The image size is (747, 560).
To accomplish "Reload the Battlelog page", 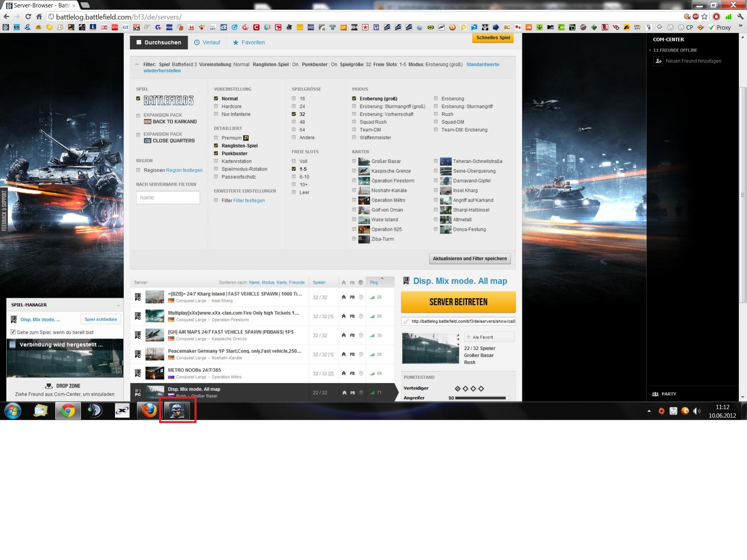I will [x=28, y=17].
